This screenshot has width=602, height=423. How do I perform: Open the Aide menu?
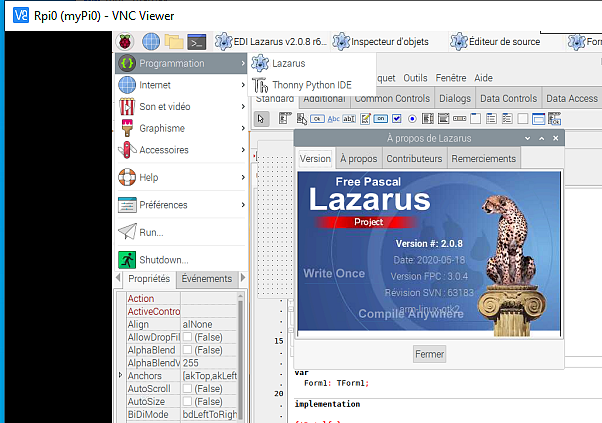pyautogui.click(x=483, y=78)
